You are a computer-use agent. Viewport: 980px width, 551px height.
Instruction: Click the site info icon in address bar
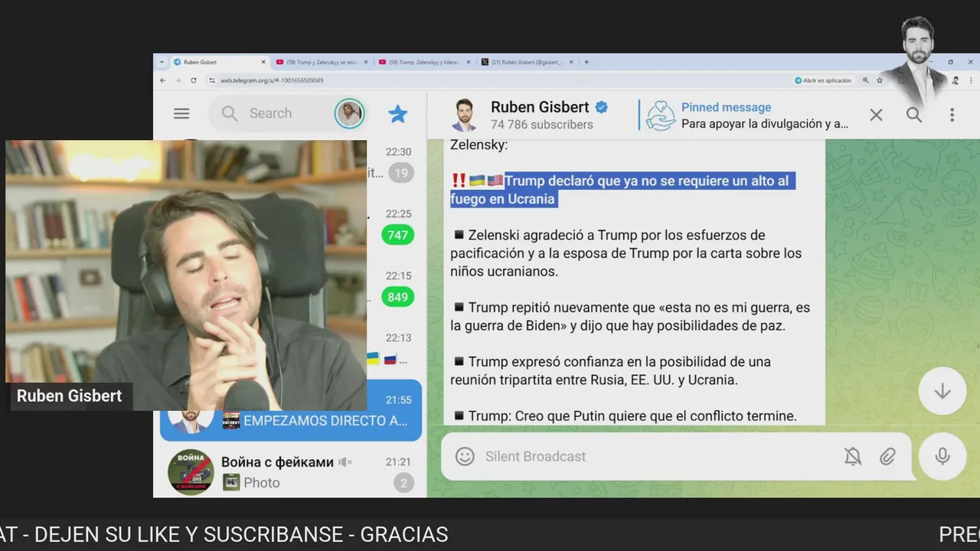coord(212,80)
